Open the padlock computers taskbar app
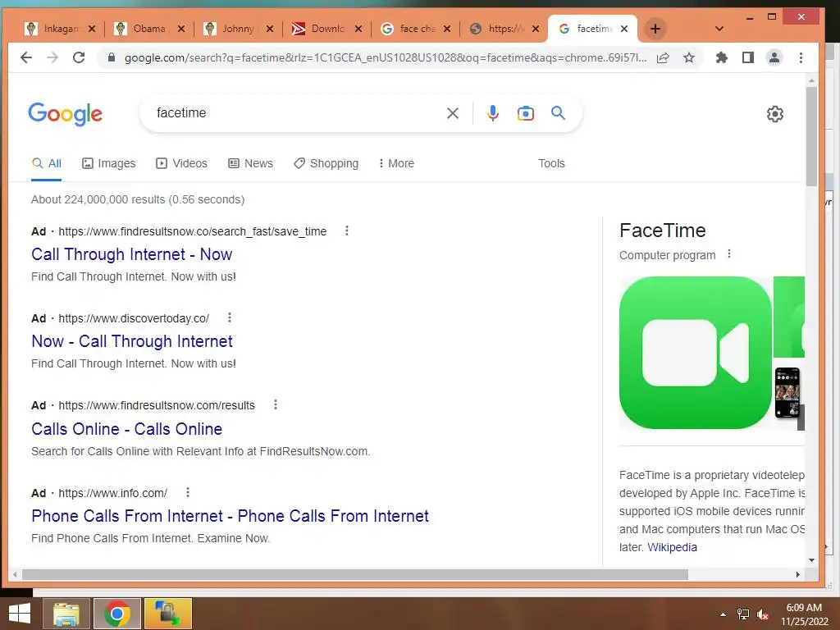 167,614
